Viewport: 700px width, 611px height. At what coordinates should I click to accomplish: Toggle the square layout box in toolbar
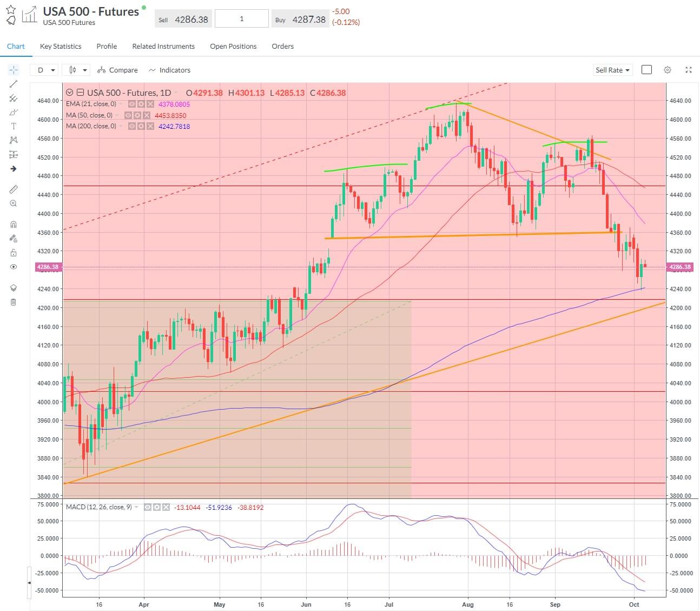click(646, 70)
